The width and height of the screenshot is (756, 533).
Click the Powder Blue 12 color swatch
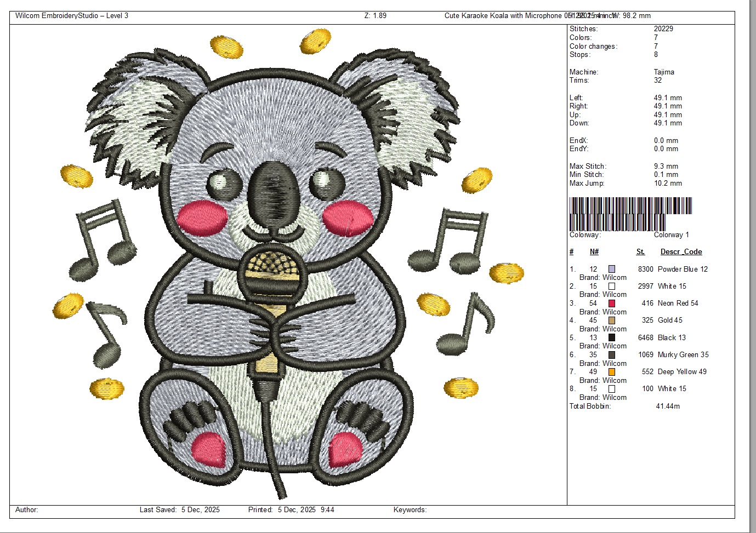[x=612, y=269]
